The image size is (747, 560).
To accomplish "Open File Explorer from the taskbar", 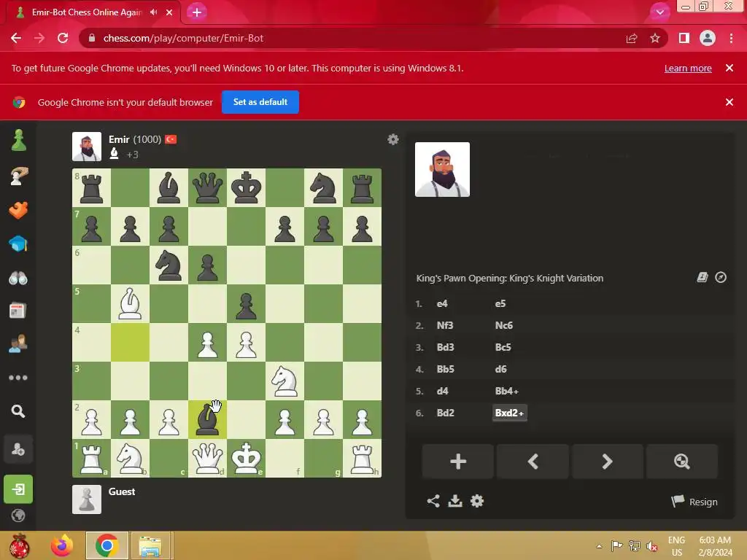I will tap(150, 545).
